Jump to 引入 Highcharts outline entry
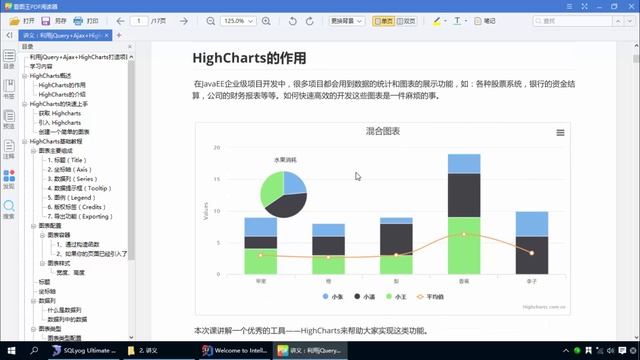 point(60,122)
